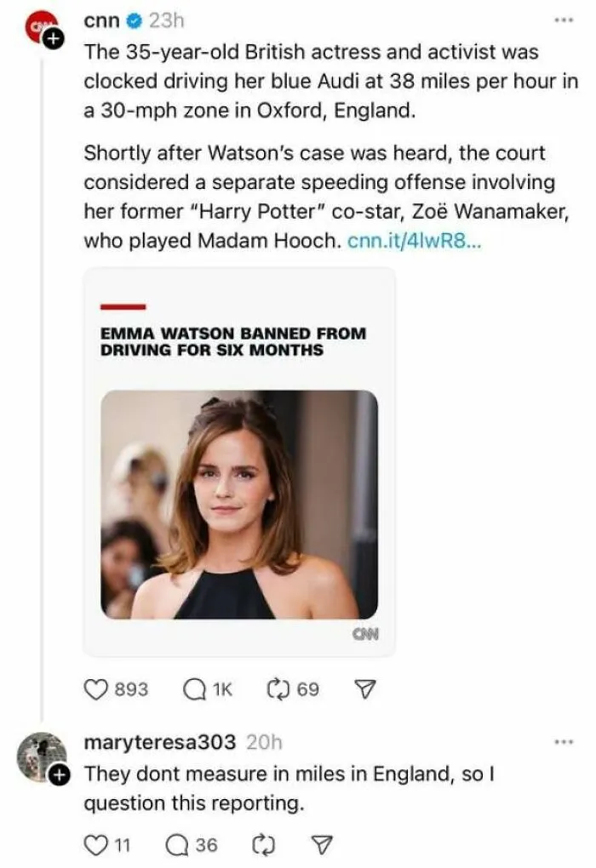Open more options for maryteresa303's reply

(x=564, y=741)
